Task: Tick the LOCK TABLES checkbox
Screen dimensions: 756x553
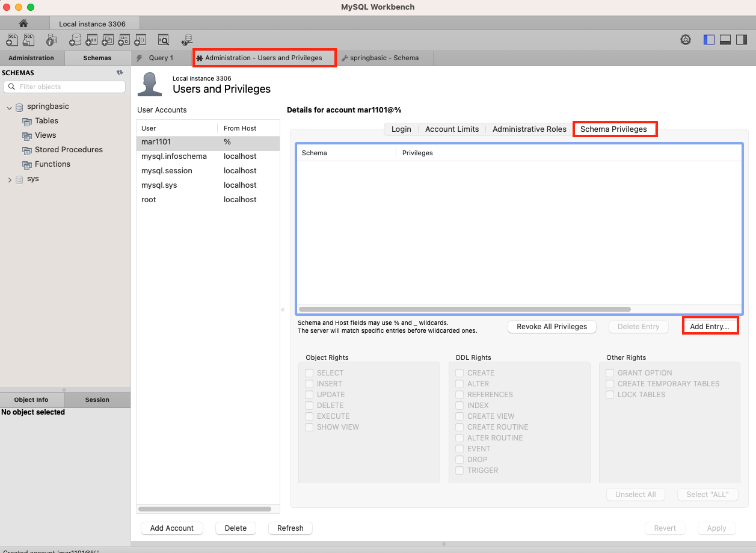Action: pos(610,395)
